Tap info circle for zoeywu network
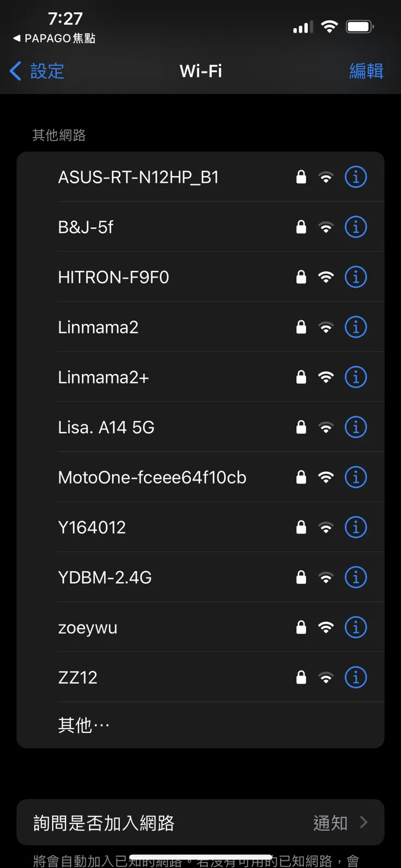Image resolution: width=401 pixels, height=868 pixels. (x=355, y=627)
